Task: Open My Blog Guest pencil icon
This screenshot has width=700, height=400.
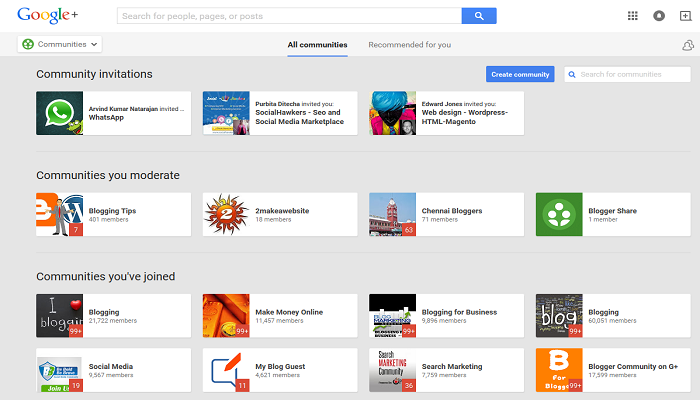Action: point(226,370)
